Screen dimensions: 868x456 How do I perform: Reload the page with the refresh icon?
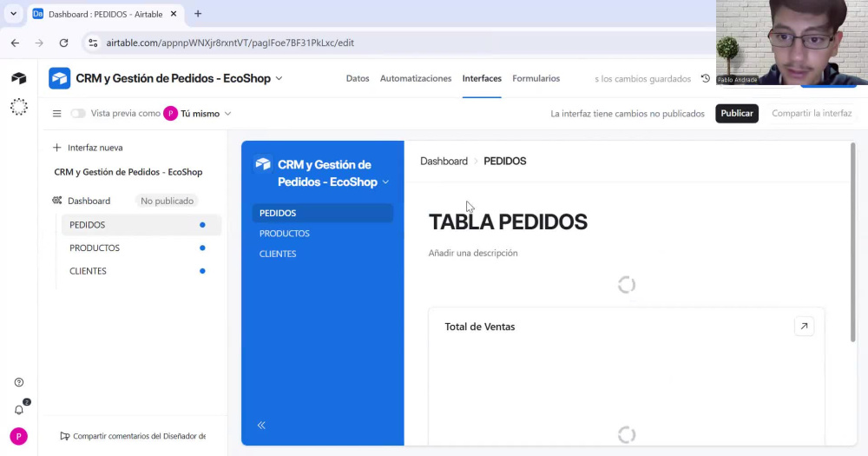tap(63, 43)
